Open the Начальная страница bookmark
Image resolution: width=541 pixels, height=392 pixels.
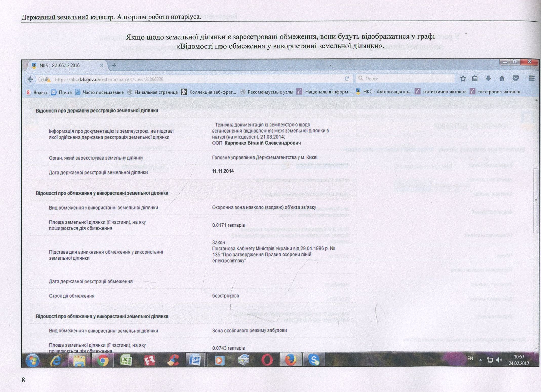tap(152, 92)
